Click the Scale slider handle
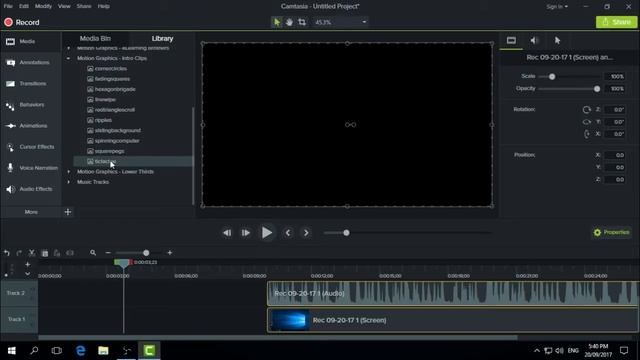This screenshot has width=640, height=360. tap(552, 77)
